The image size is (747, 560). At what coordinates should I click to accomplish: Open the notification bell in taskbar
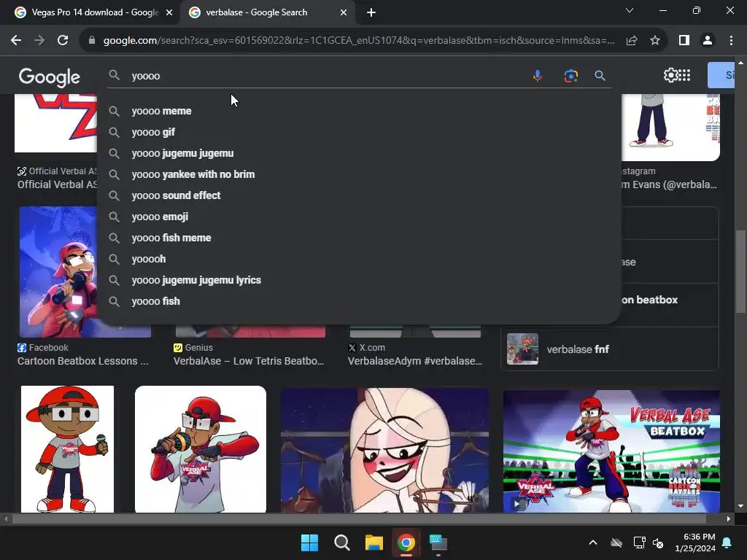click(x=727, y=542)
